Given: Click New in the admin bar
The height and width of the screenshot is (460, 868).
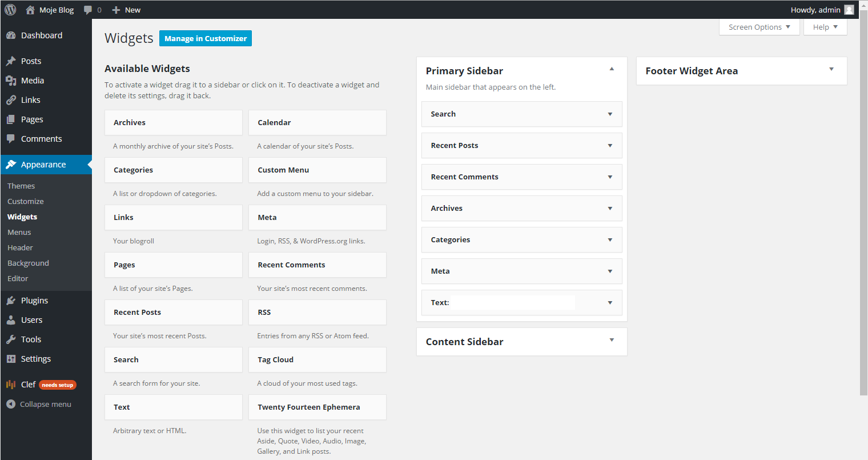Looking at the screenshot, I should (132, 10).
